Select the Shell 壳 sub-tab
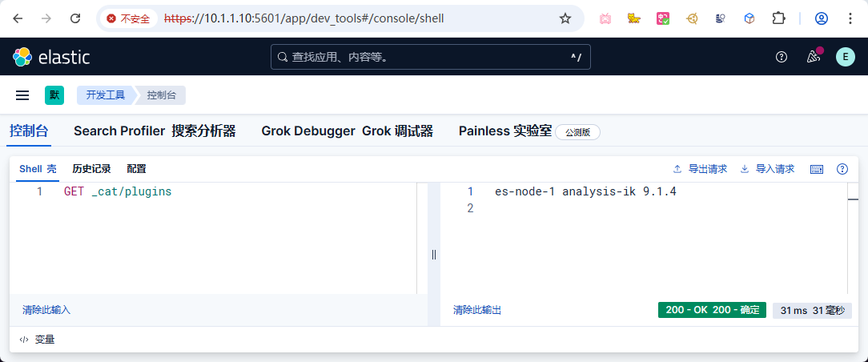The height and width of the screenshot is (362, 868). point(38,169)
